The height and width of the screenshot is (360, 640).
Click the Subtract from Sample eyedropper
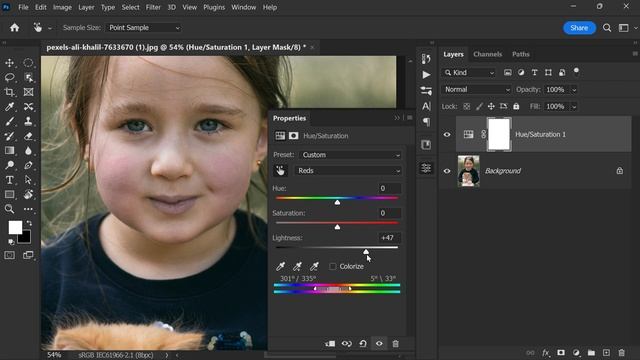314,267
